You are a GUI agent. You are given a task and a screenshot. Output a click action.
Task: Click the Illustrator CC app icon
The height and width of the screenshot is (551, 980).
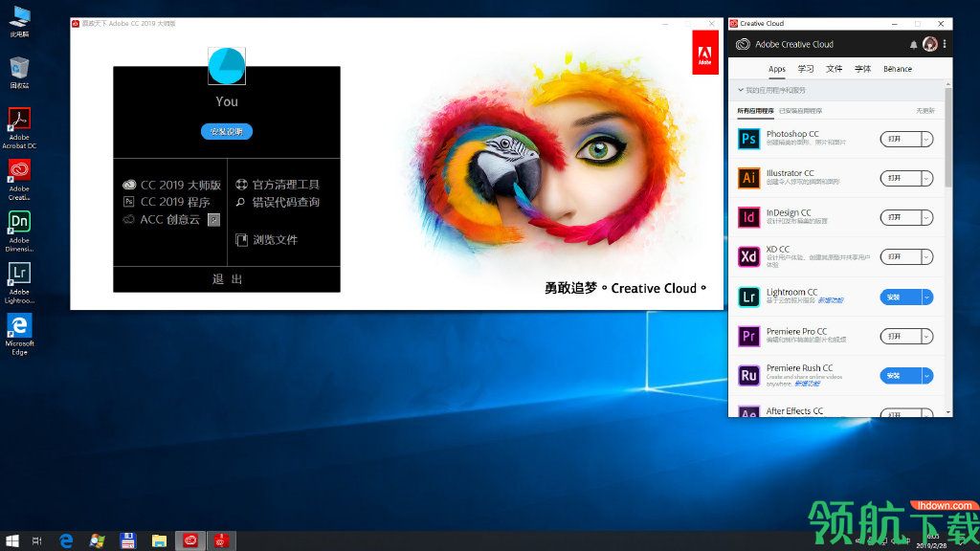click(x=748, y=178)
